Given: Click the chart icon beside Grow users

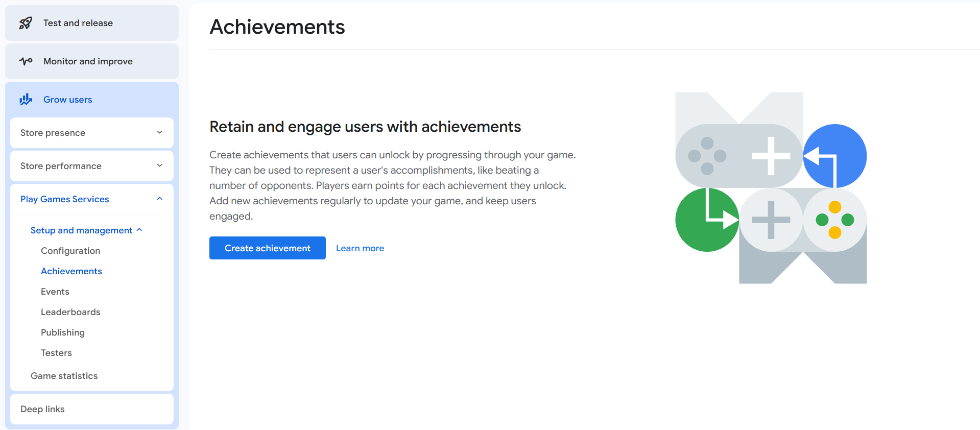Looking at the screenshot, I should point(26,100).
